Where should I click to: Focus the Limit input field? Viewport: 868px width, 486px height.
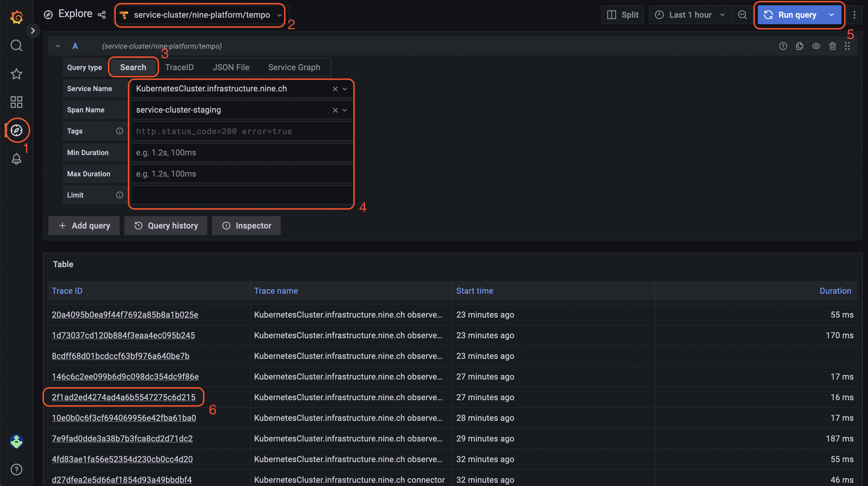242,195
